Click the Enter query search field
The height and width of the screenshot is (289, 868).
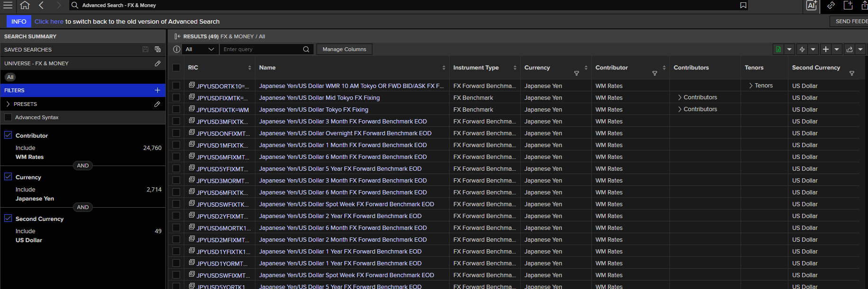[x=262, y=49]
